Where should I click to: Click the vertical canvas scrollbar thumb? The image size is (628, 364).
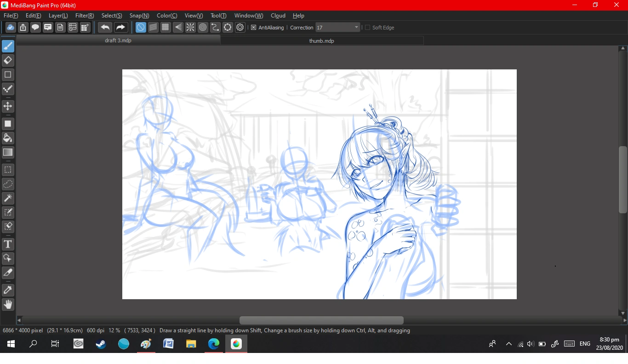[623, 179]
